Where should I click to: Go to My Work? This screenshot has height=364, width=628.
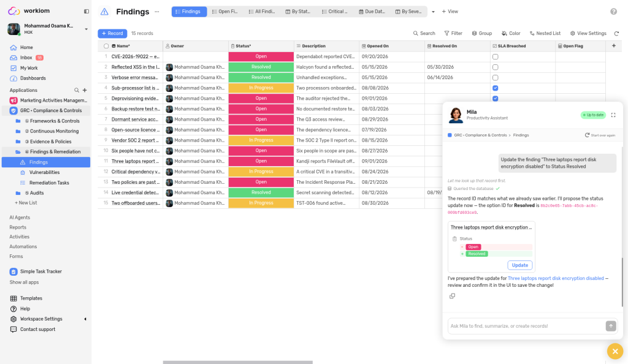pos(29,68)
